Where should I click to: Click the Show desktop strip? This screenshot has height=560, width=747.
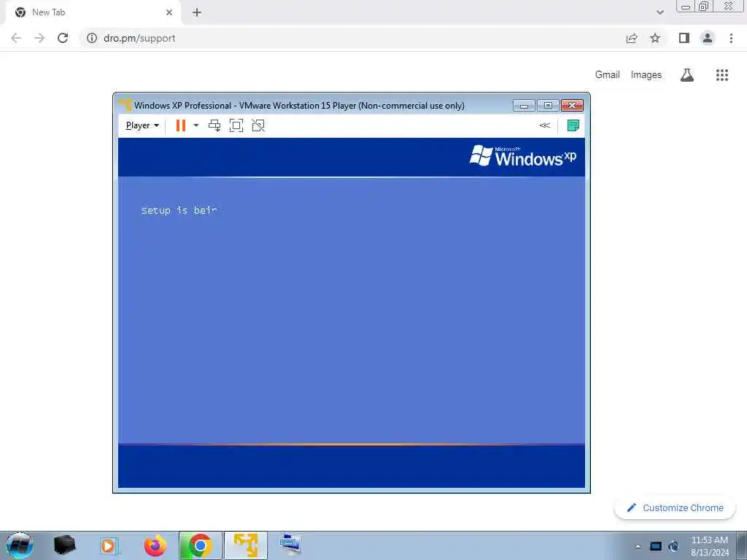(741, 545)
